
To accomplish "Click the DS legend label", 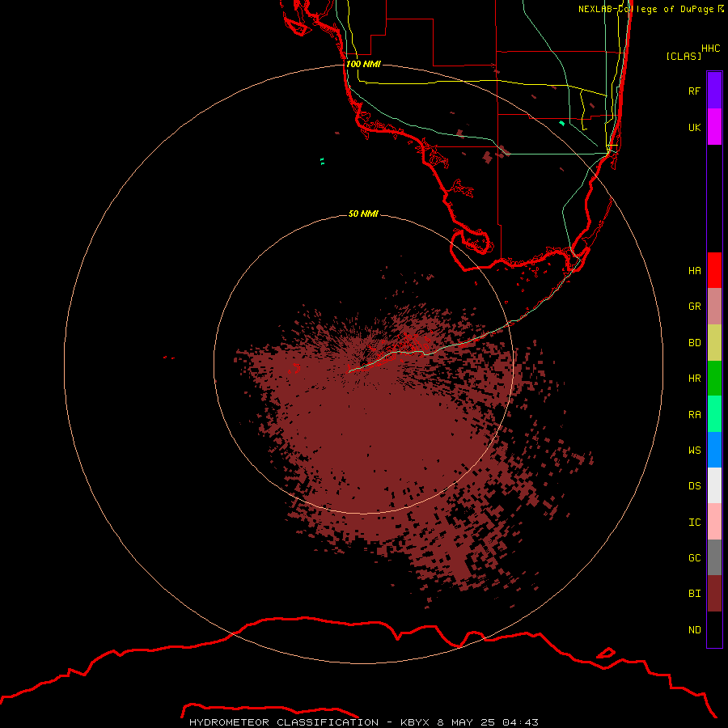I will point(695,486).
